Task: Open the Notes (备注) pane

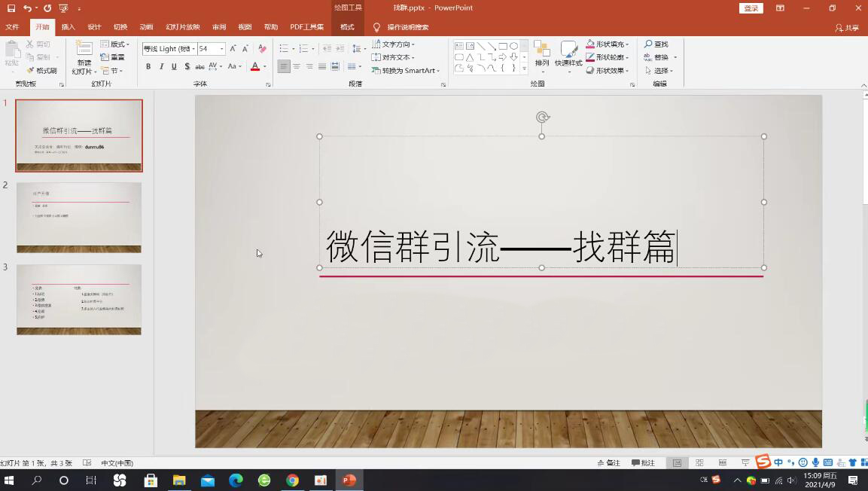Action: [609, 462]
